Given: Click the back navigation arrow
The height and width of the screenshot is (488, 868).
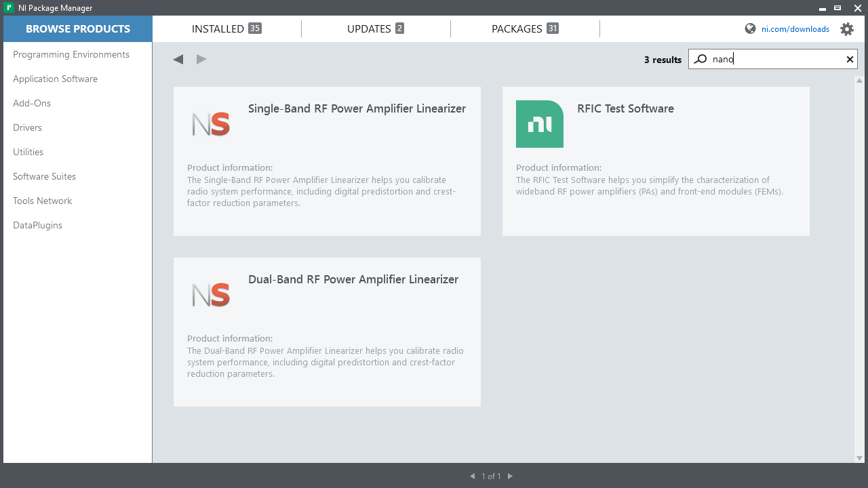Looking at the screenshot, I should [178, 60].
